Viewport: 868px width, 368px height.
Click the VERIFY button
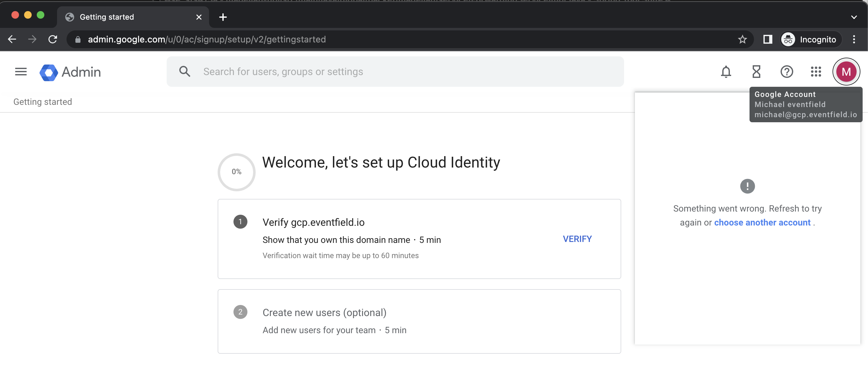577,239
